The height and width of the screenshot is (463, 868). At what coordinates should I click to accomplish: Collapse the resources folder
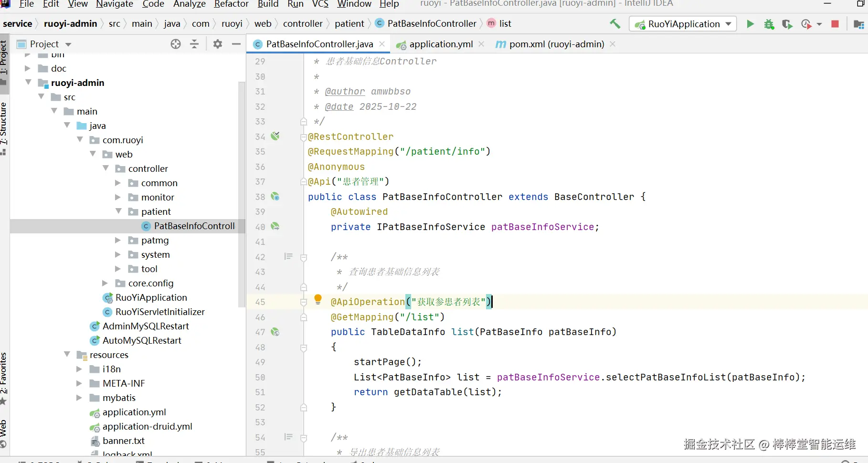(x=67, y=355)
